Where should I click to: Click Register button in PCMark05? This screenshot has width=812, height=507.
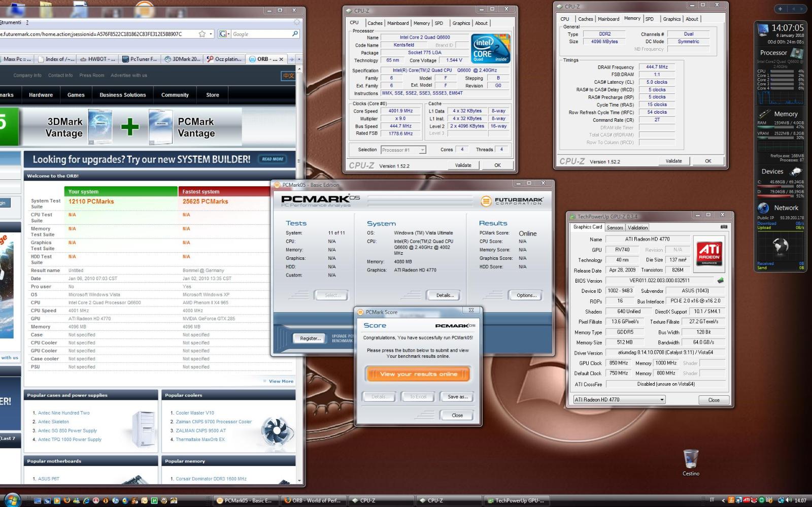310,338
